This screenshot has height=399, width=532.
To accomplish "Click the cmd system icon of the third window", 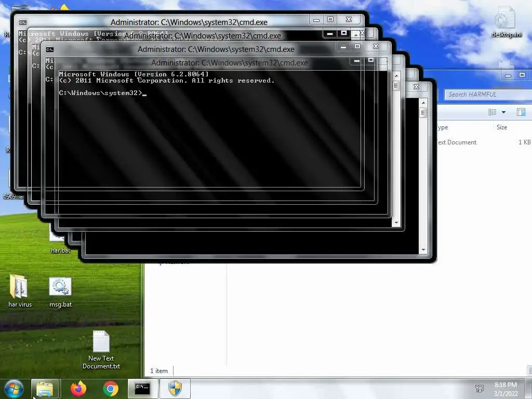I will [x=50, y=49].
